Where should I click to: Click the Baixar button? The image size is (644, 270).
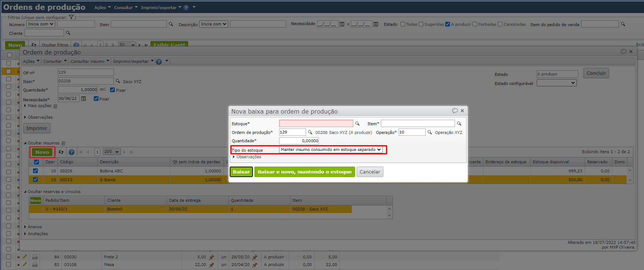(241, 172)
